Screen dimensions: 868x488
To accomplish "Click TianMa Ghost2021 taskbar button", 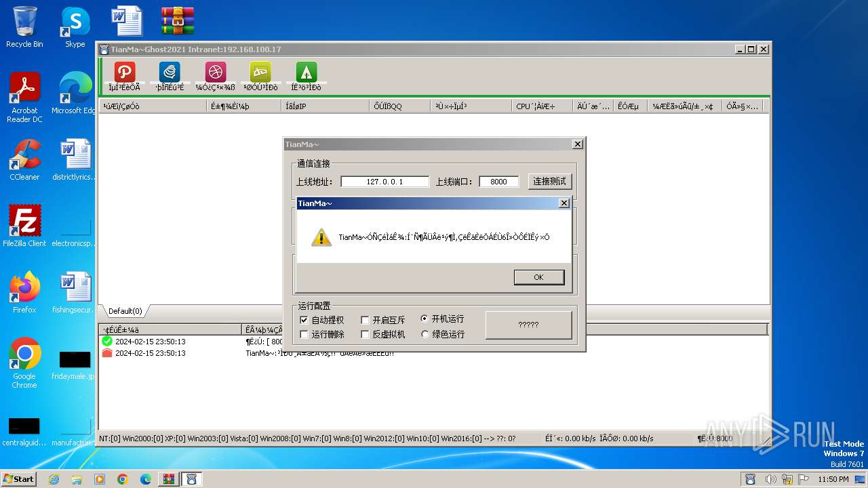I will tap(191, 479).
